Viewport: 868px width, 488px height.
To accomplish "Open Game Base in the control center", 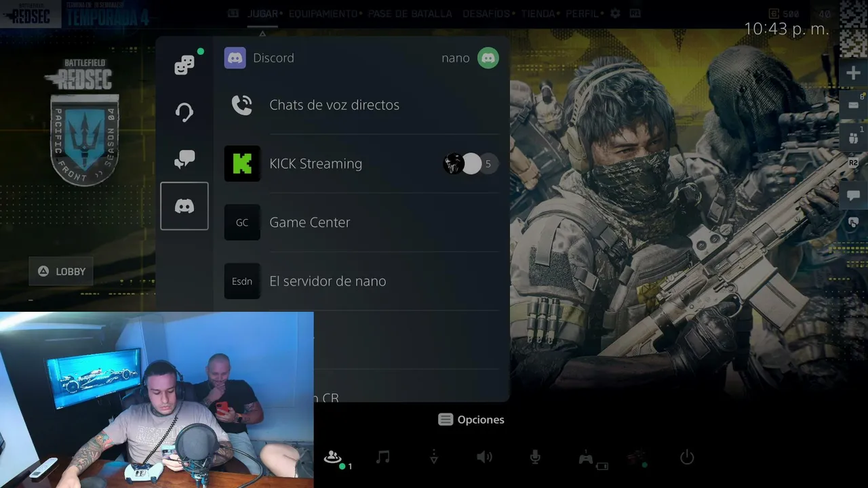I will tap(333, 457).
